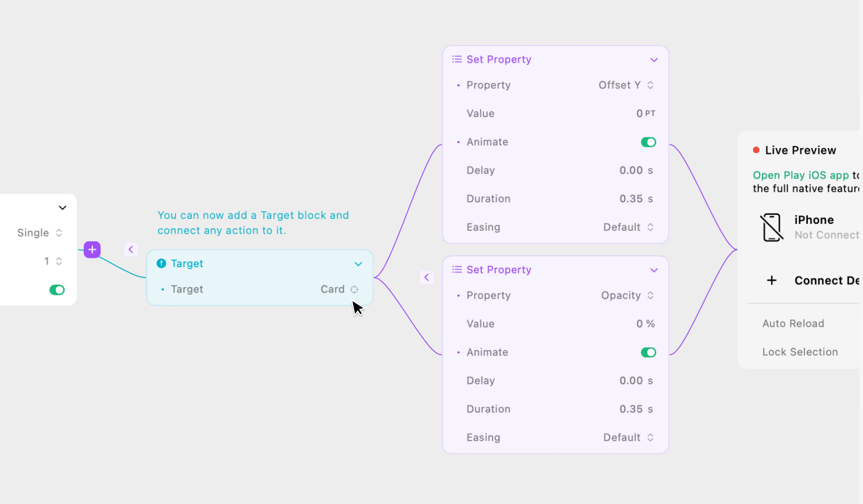Click the Target block info icon
Image resolution: width=863 pixels, height=504 pixels.
point(161,263)
